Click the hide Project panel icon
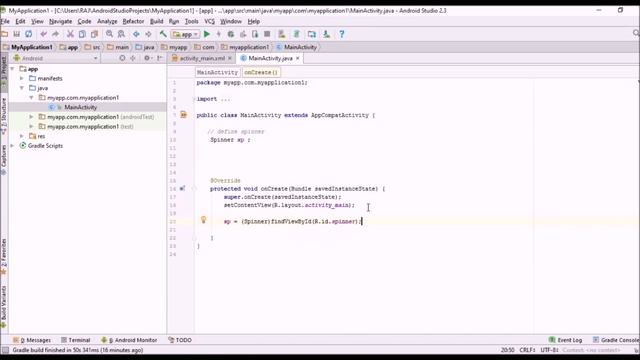This screenshot has width=640, height=360. 160,58
